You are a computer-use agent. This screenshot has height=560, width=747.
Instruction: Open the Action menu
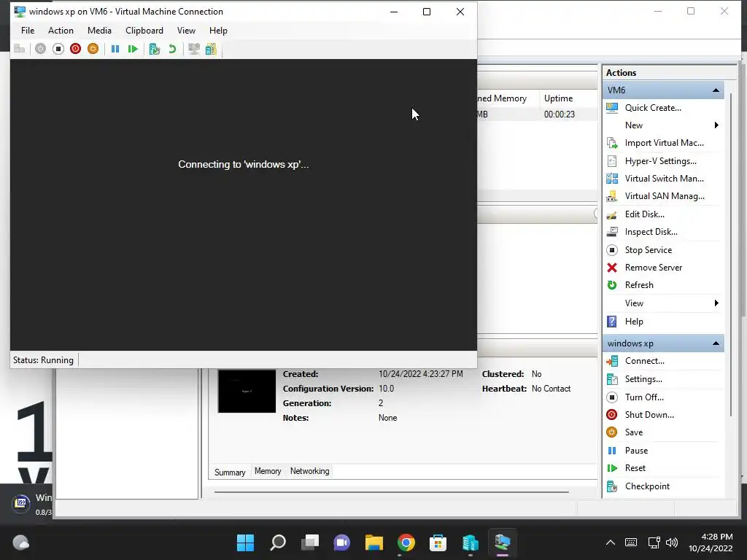tap(61, 31)
